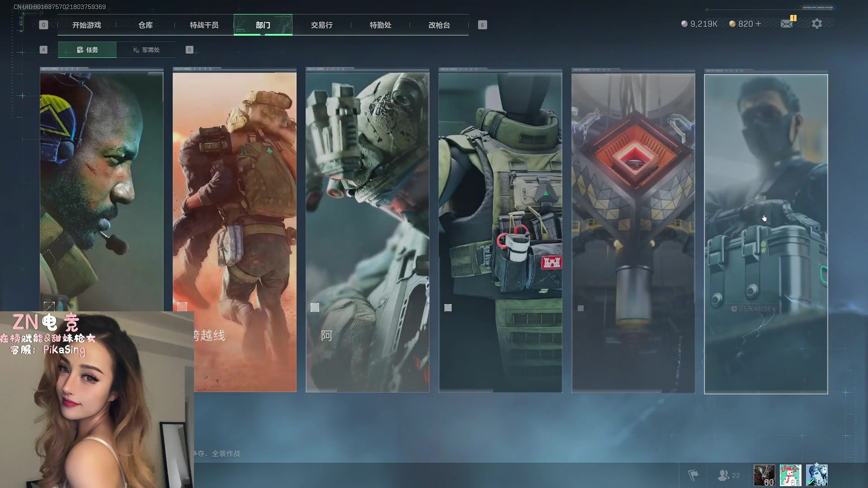Click the 85天 countdown timer on crate card
Screen dimensions: 868x488
point(754,309)
